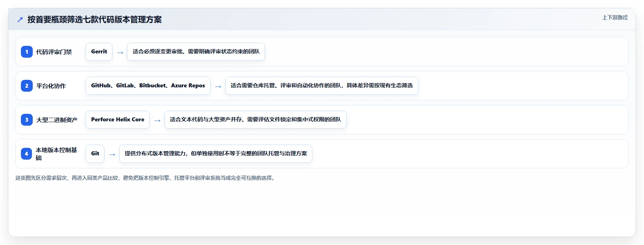
Task: Click the arrow after the Gerrit chip
Action: (120, 52)
